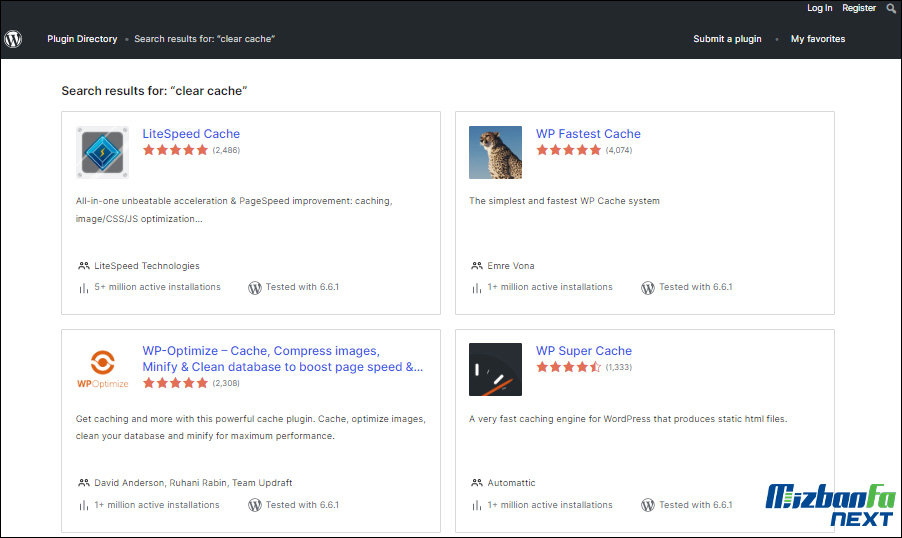Click installations chart icon in WP Fastest Cache card

click(476, 288)
